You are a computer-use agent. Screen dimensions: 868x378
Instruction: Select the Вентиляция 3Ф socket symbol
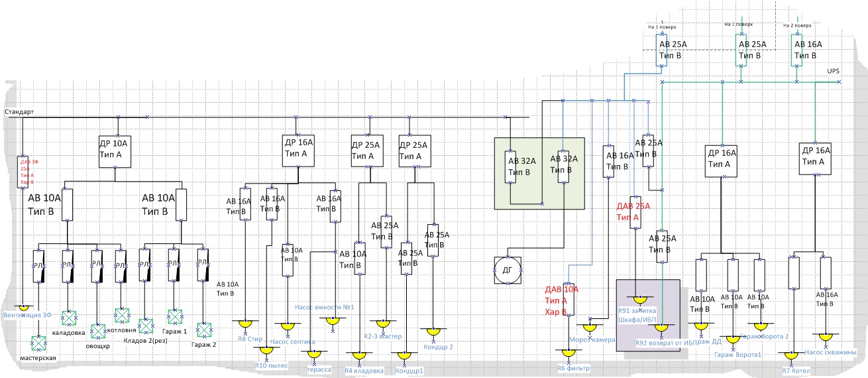pos(23,307)
